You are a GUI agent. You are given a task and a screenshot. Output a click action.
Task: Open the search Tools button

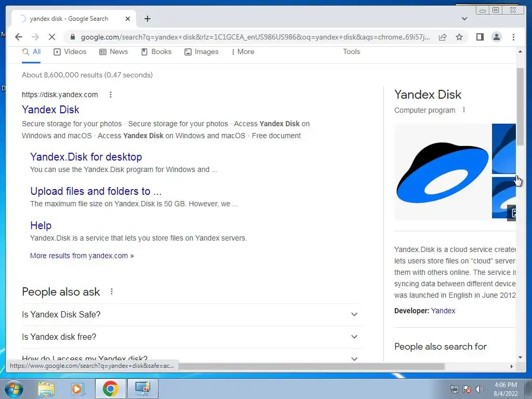(x=351, y=52)
